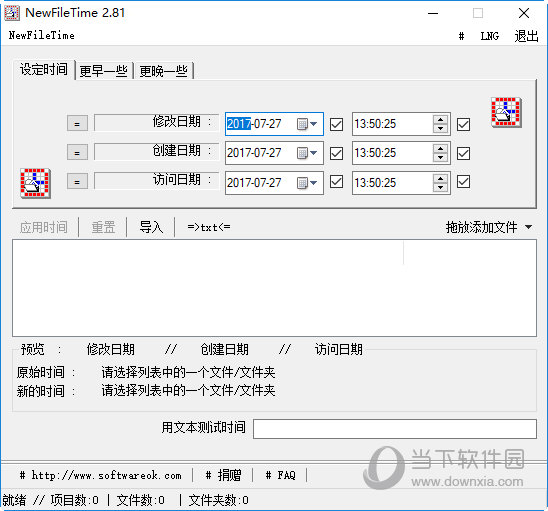548x511 pixels.
Task: Click the red grid file icon at left of panel
Action: tap(35, 183)
